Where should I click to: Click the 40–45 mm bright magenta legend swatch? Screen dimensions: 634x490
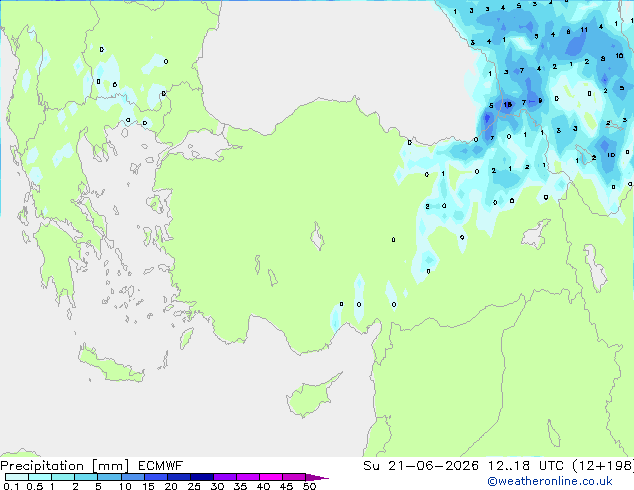click(x=271, y=477)
